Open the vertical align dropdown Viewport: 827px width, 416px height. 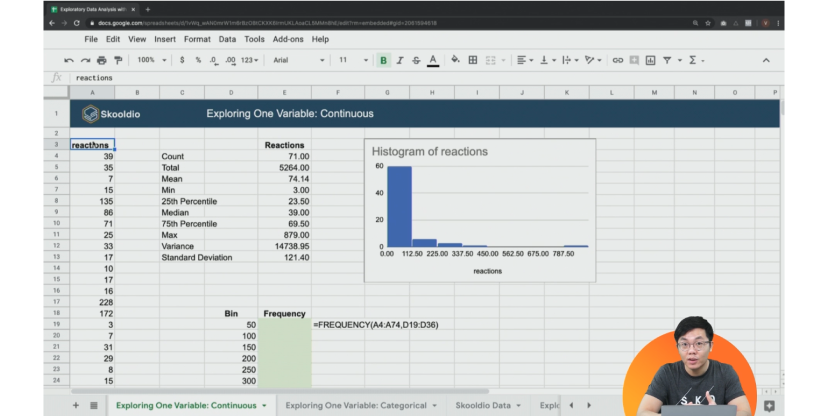[547, 60]
